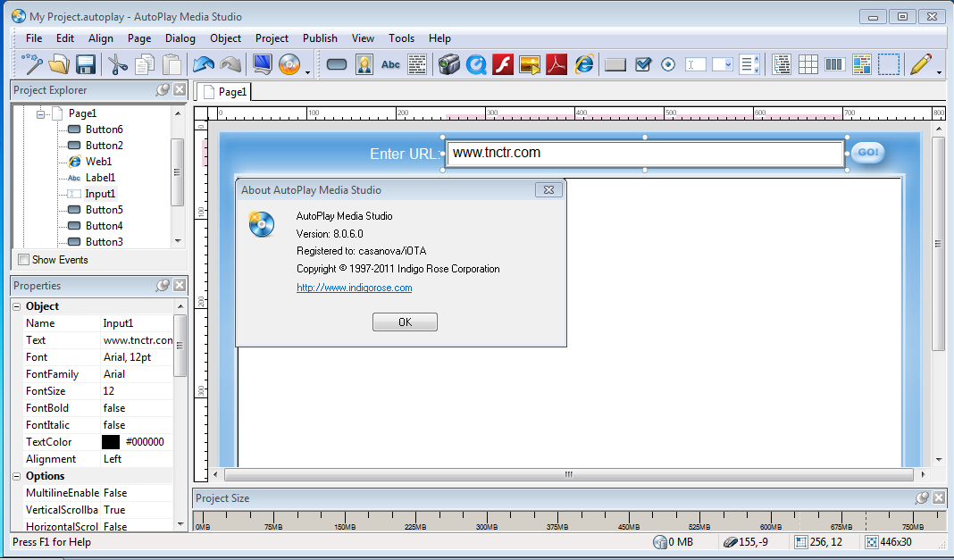Insert an Image object portrait icon

coord(364,63)
